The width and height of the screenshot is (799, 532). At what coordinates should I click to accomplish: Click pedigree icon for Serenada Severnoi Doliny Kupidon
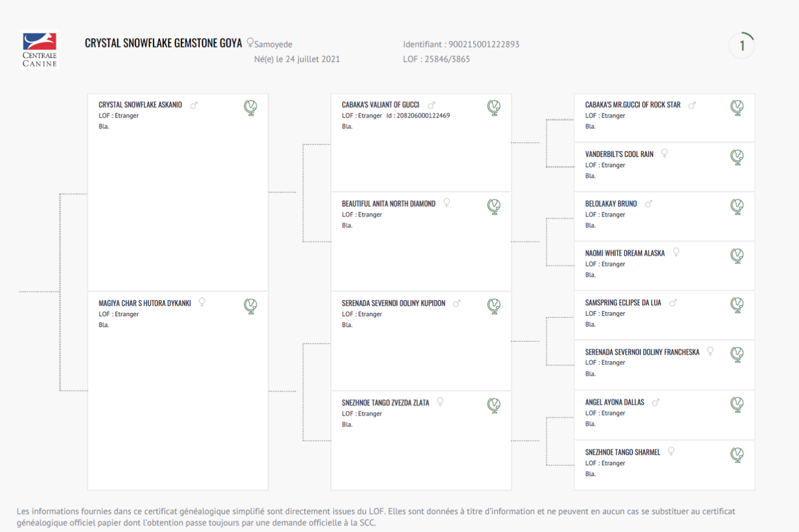coord(494,306)
